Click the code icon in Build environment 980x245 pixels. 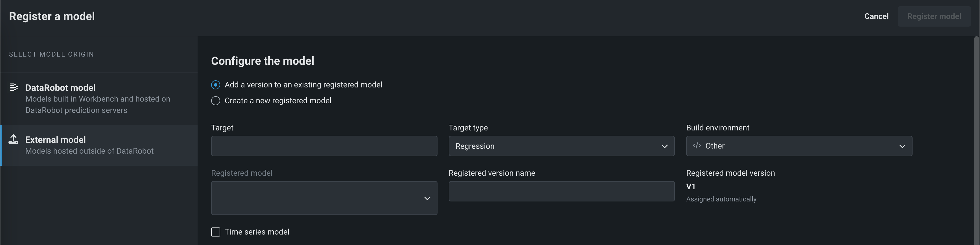697,146
